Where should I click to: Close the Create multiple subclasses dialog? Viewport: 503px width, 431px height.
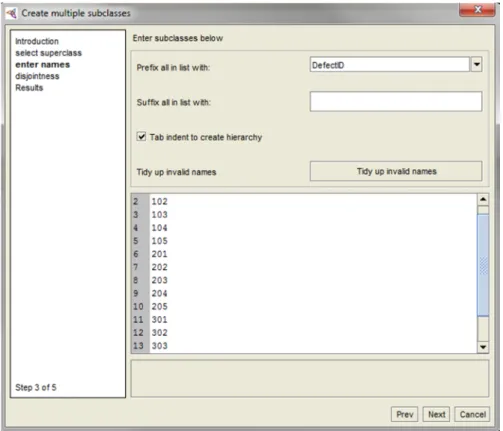click(477, 10)
